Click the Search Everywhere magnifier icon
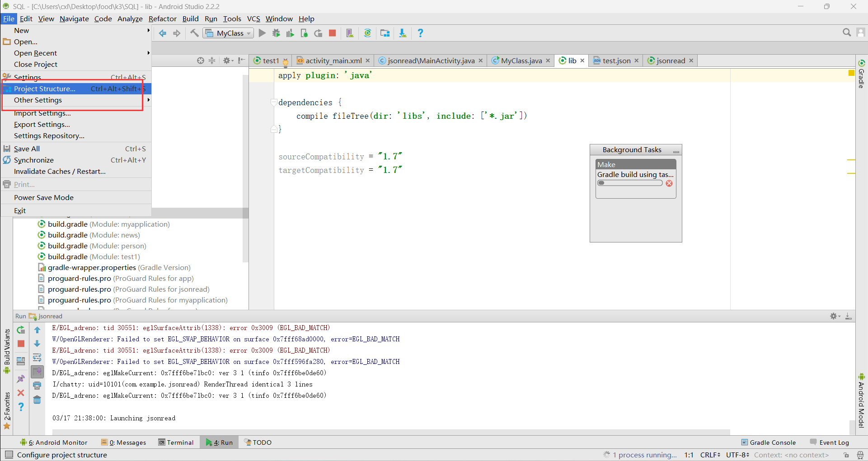Screen dimensions: 868x461 [x=847, y=33]
